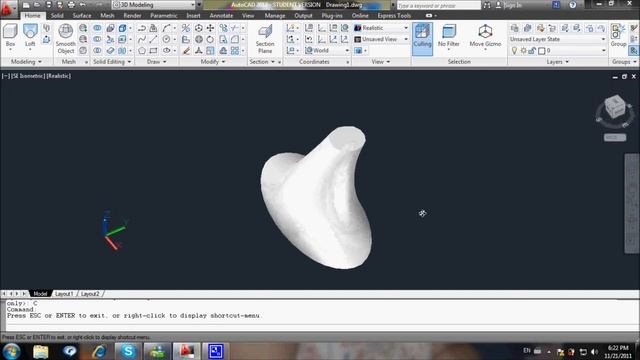Click the Plot print icon in quick access toolbar

71,5
